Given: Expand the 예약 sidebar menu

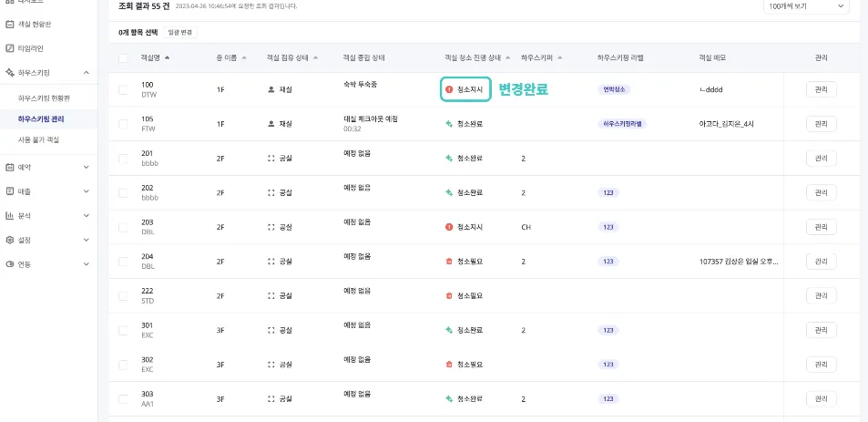Looking at the screenshot, I should [x=47, y=167].
